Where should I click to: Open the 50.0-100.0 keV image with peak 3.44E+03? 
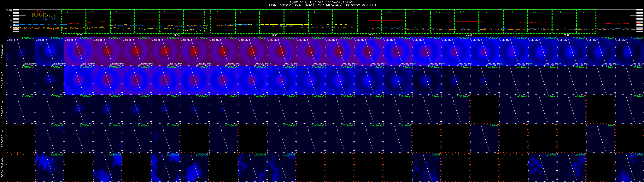coord(629,167)
